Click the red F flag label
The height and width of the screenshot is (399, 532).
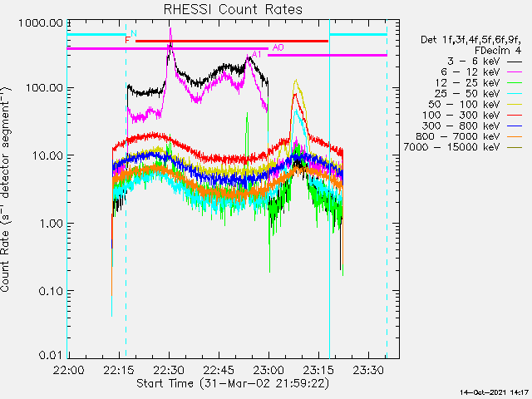(127, 41)
